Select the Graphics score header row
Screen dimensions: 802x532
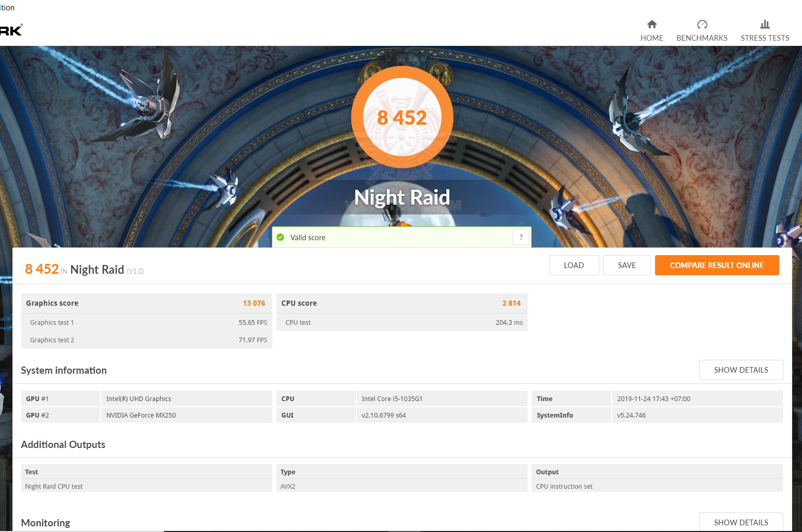(x=146, y=303)
